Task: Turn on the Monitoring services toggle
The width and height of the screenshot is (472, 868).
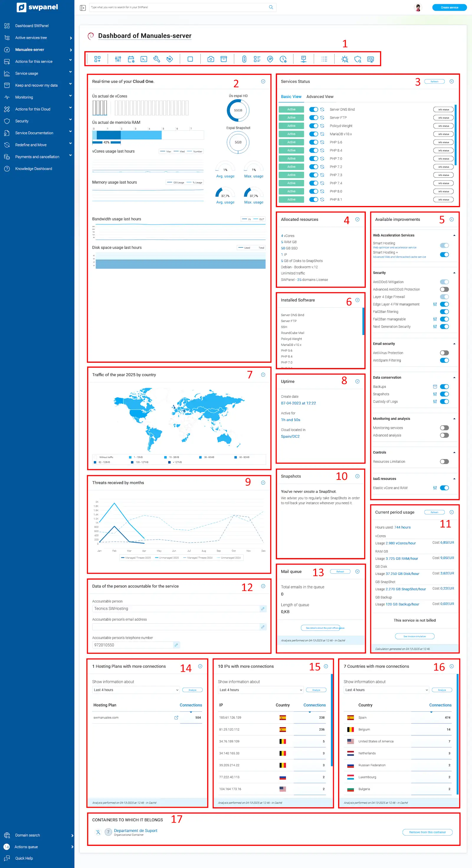Action: click(444, 428)
